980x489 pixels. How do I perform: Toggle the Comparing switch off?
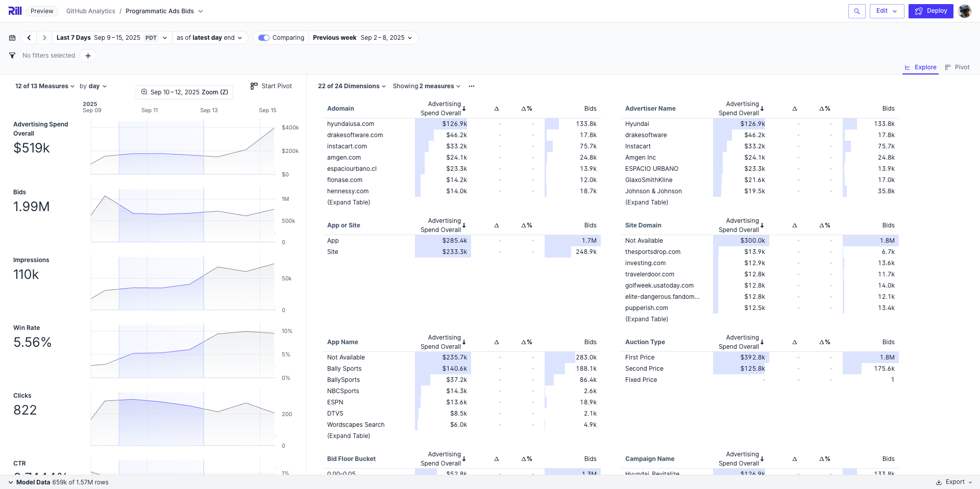264,38
